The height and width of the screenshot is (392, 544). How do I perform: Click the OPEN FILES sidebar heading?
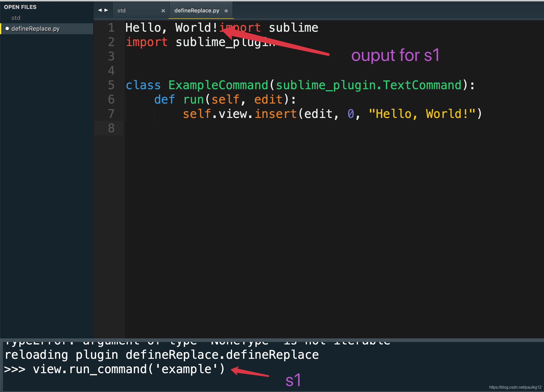[x=20, y=7]
